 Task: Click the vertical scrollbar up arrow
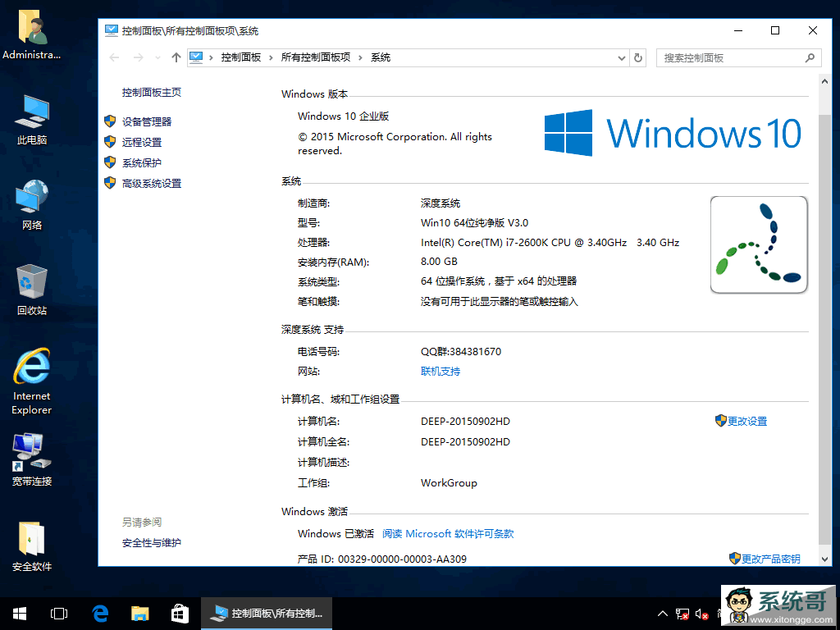[824, 81]
